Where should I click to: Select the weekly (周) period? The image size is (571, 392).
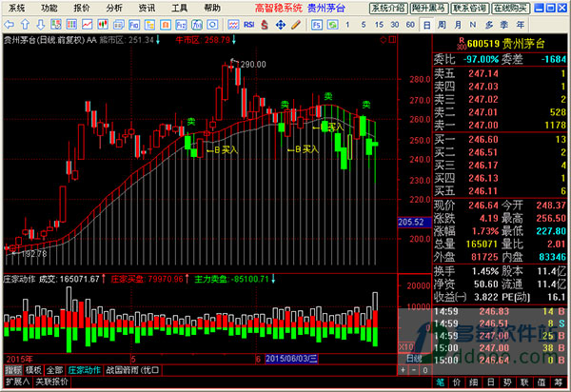pos(442,25)
